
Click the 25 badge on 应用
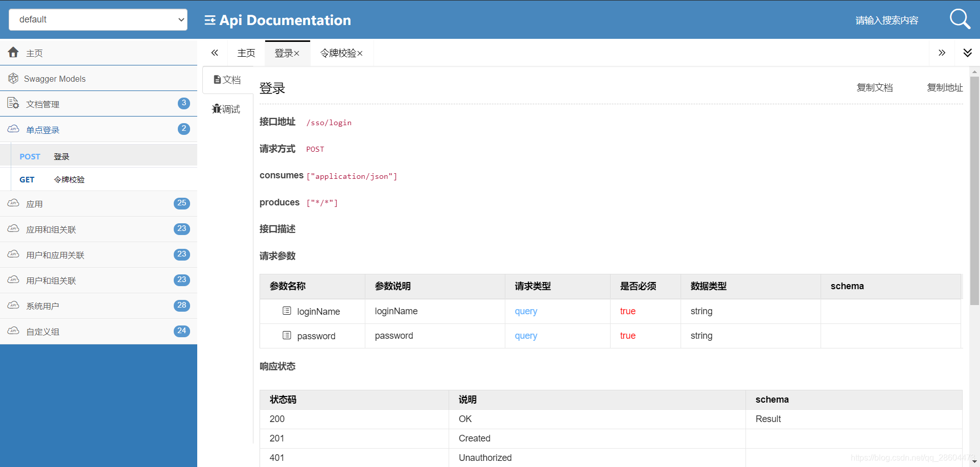[182, 203]
